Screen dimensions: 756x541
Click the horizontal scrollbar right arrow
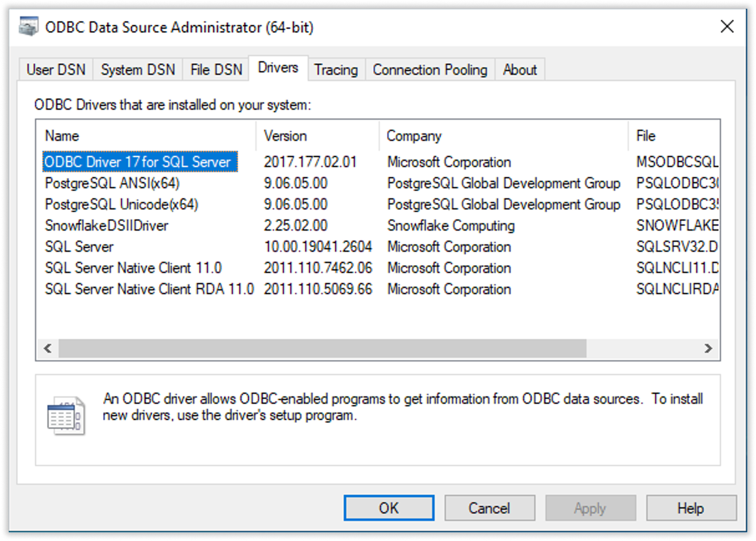[x=708, y=348]
